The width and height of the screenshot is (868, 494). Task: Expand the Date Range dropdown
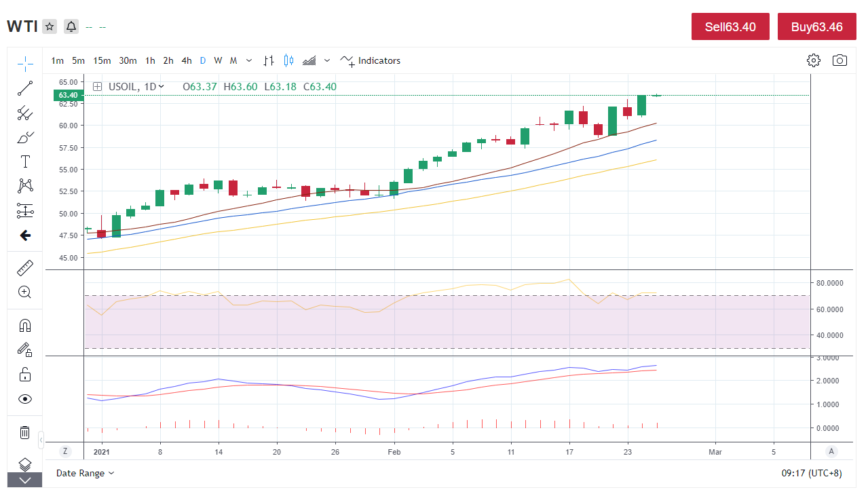pyautogui.click(x=86, y=473)
